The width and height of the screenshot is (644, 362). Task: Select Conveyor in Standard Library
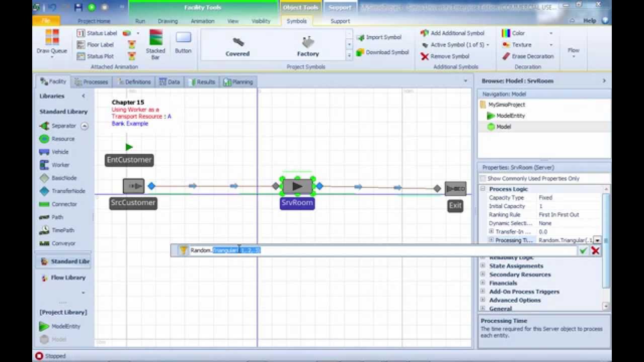(x=57, y=243)
